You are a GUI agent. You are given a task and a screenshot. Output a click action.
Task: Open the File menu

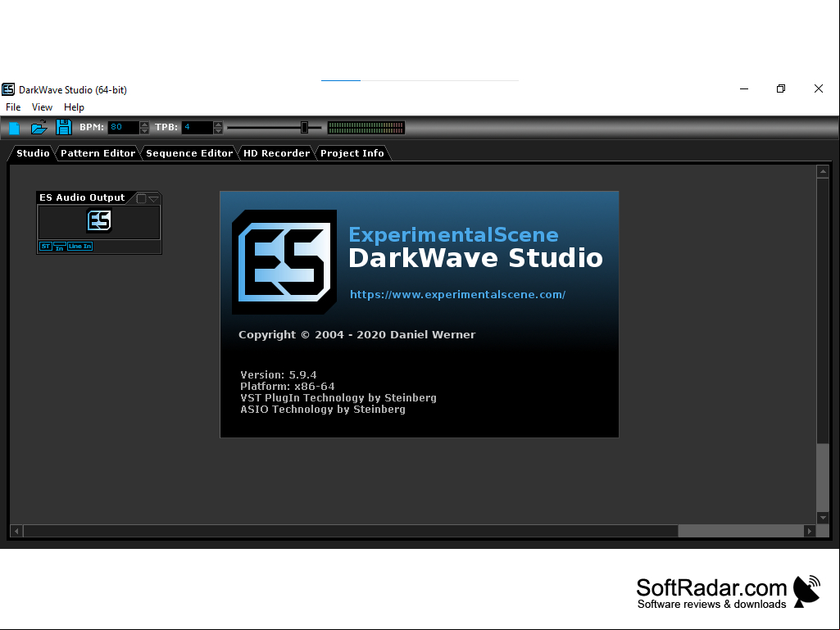coord(13,107)
